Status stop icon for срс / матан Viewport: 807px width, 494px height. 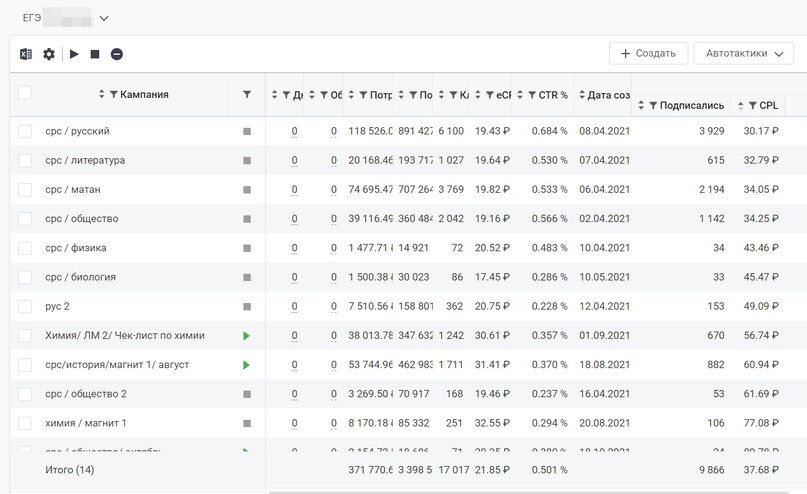[x=247, y=190]
